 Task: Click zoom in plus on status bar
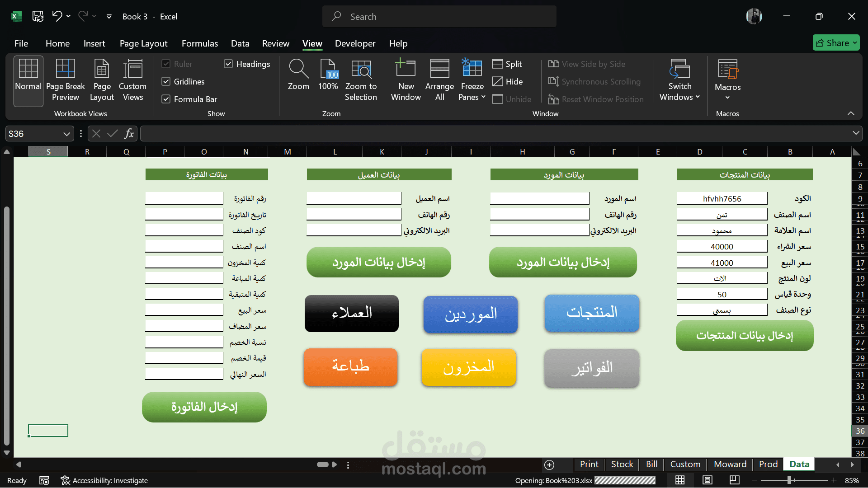coord(834,480)
